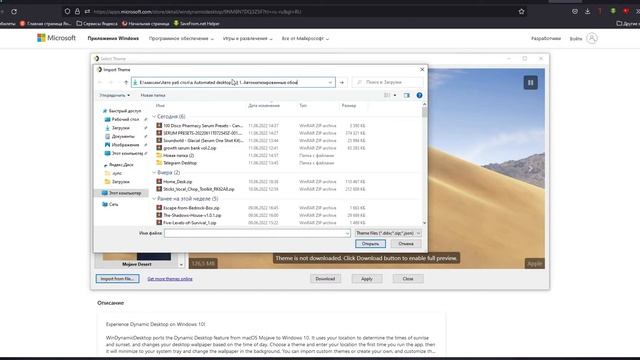Click the Microsoft logo on the page
Image resolution: width=640 pixels, height=360 pixels.
(x=56, y=38)
